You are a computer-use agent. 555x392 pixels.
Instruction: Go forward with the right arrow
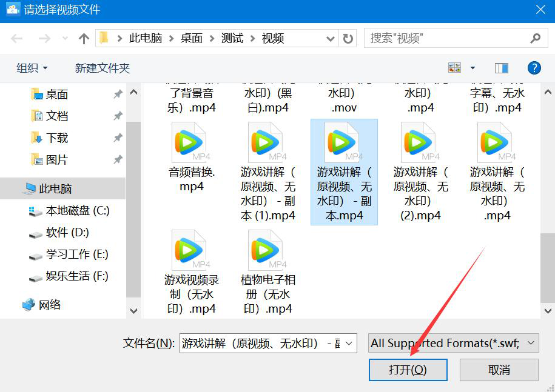click(x=44, y=38)
